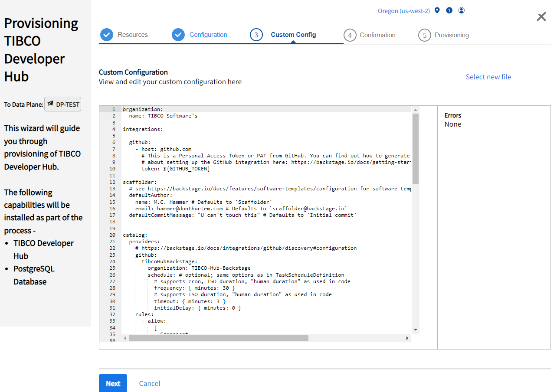Click the 'catalog:' line in editor
Image resolution: width=557 pixels, height=392 pixels.
coord(135,235)
